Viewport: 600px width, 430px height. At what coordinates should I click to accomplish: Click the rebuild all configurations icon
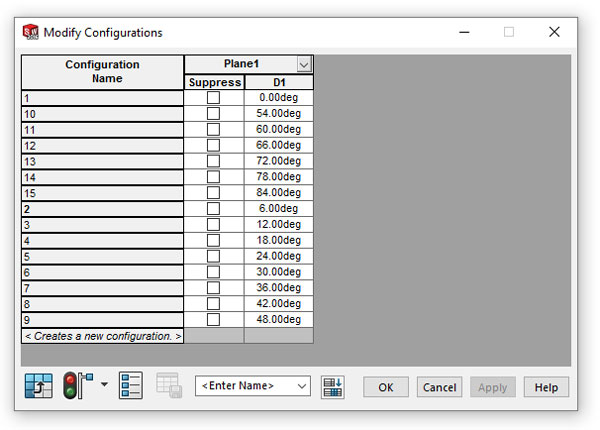(x=37, y=386)
